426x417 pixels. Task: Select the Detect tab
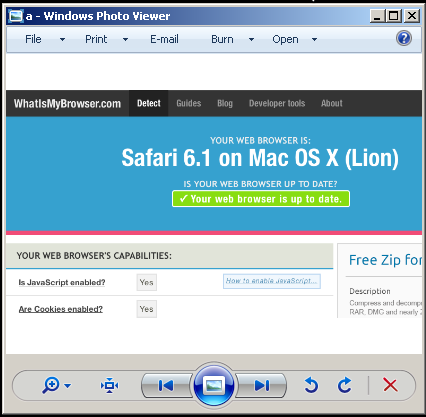pyautogui.click(x=149, y=103)
